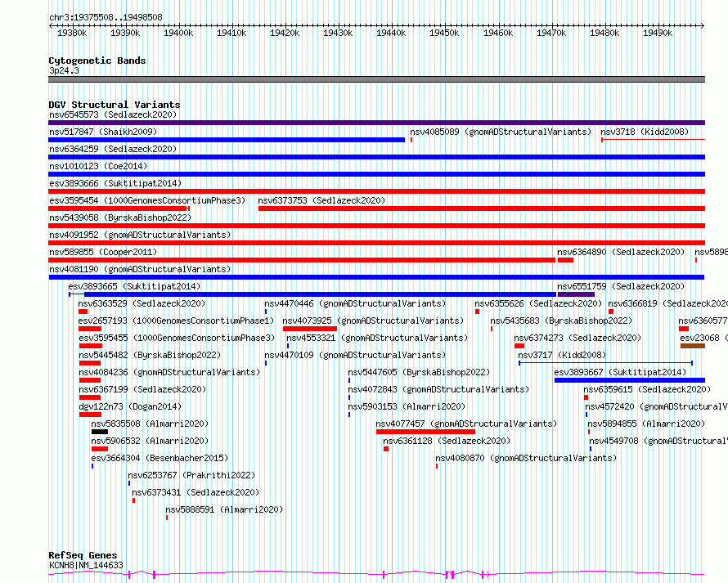
Task: Open the esv3893666 (Suktitipat2014) label
Action: 115,183
